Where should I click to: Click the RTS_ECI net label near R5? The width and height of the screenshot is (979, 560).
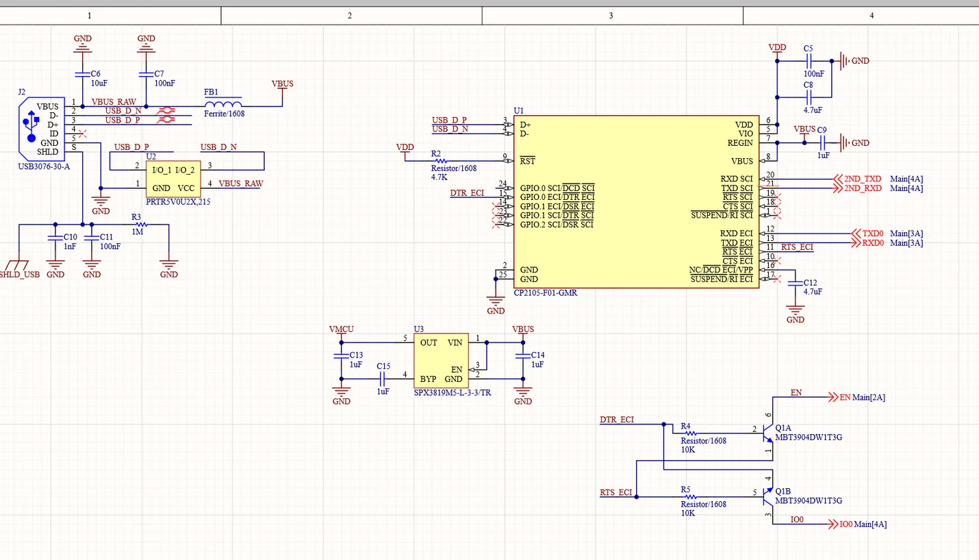click(x=616, y=492)
